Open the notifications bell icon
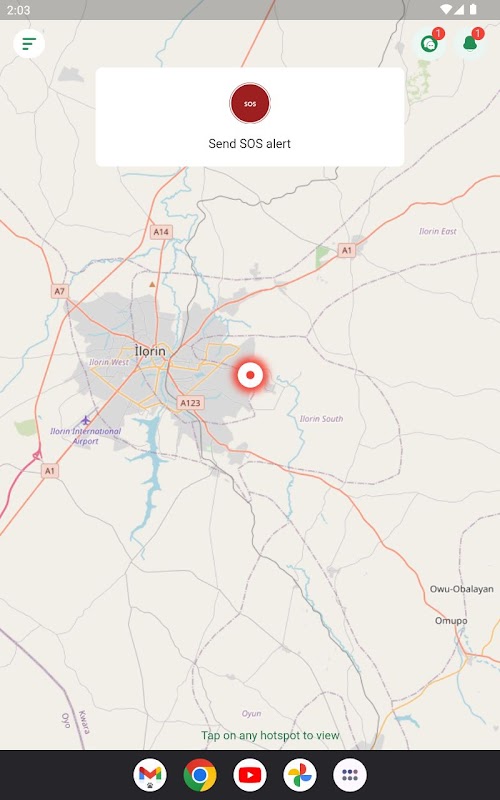The width and height of the screenshot is (500, 800). point(470,44)
